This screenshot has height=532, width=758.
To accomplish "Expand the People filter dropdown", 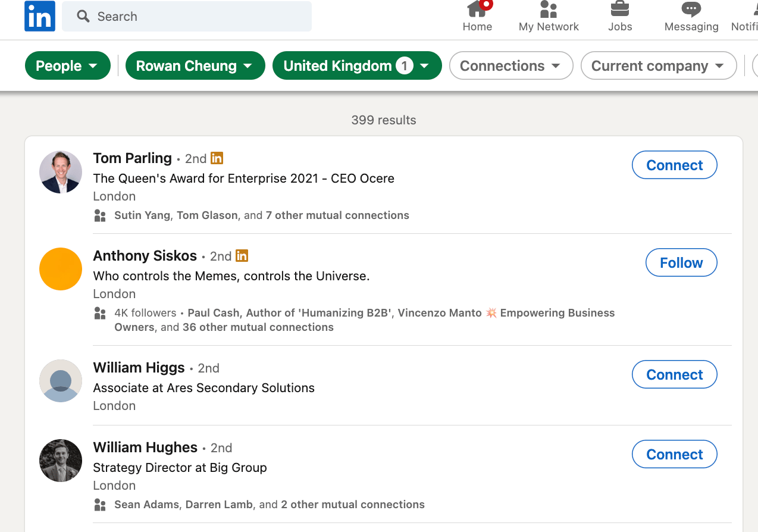I will tap(67, 66).
